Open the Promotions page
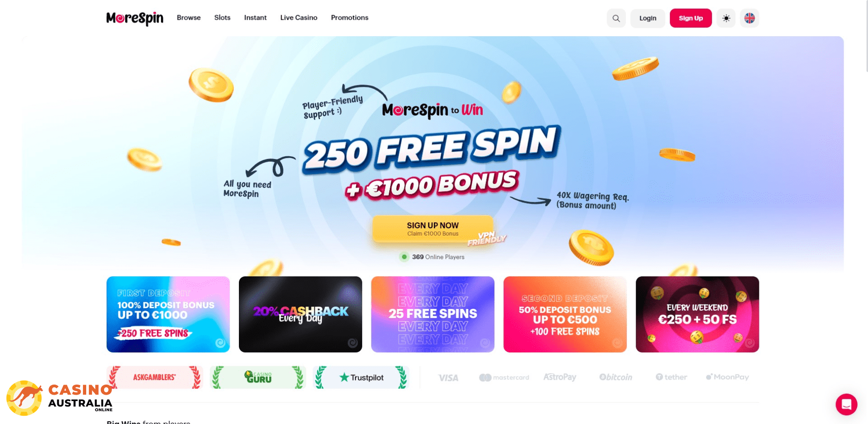The height and width of the screenshot is (424, 868). pyautogui.click(x=350, y=17)
